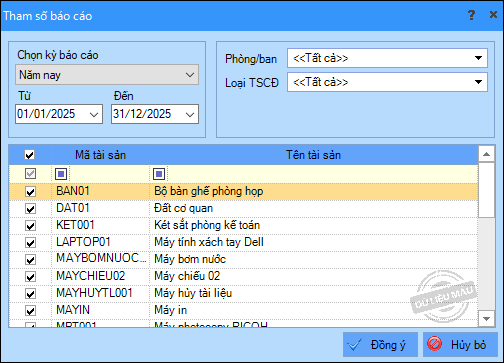Sort by Mã tài sản column header
Viewport: 504px width, 363px height.
click(x=100, y=155)
